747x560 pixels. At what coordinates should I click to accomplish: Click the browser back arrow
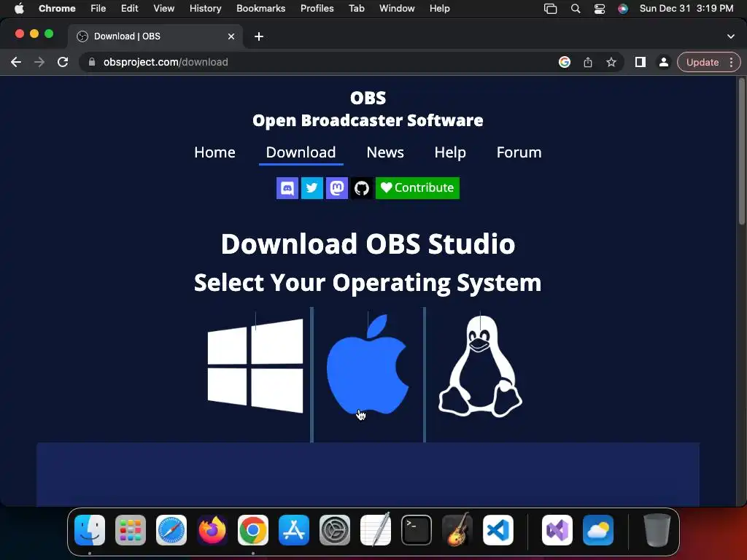16,63
